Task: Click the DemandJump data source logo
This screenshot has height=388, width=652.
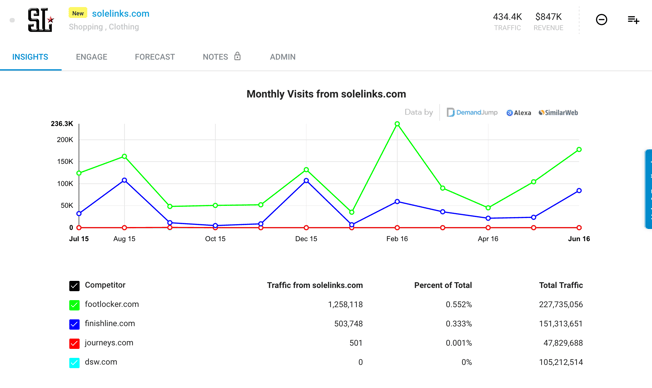Action: tap(472, 112)
